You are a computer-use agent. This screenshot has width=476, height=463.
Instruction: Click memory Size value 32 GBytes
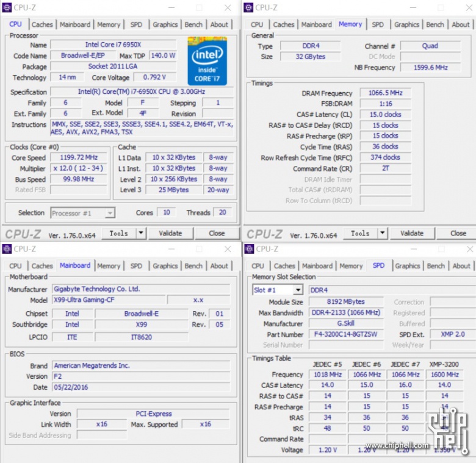pyautogui.click(x=311, y=57)
